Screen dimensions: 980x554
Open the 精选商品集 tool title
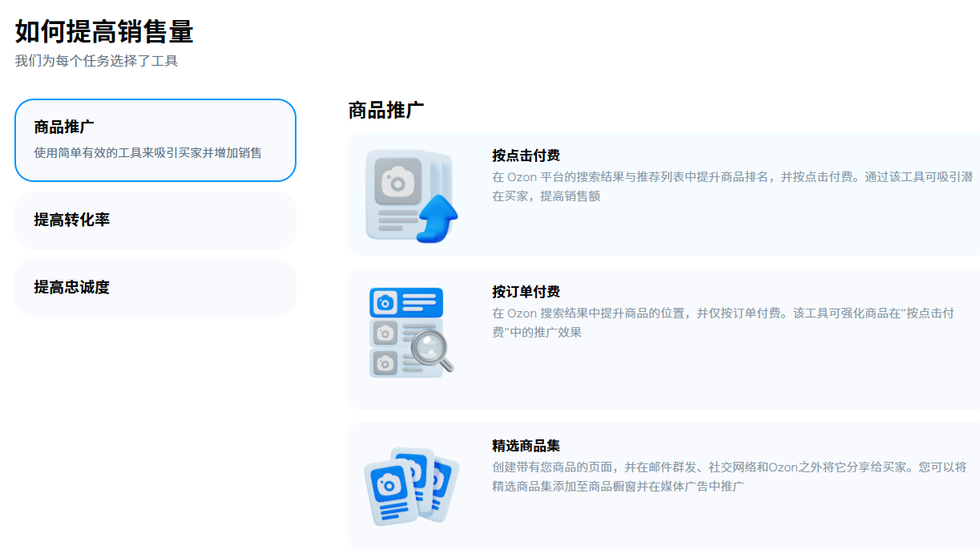(526, 446)
